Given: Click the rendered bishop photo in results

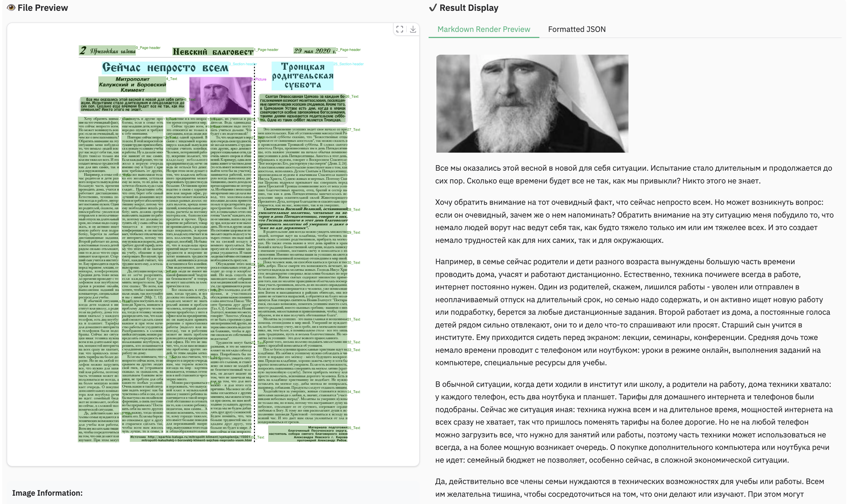Looking at the screenshot, I should [532, 103].
